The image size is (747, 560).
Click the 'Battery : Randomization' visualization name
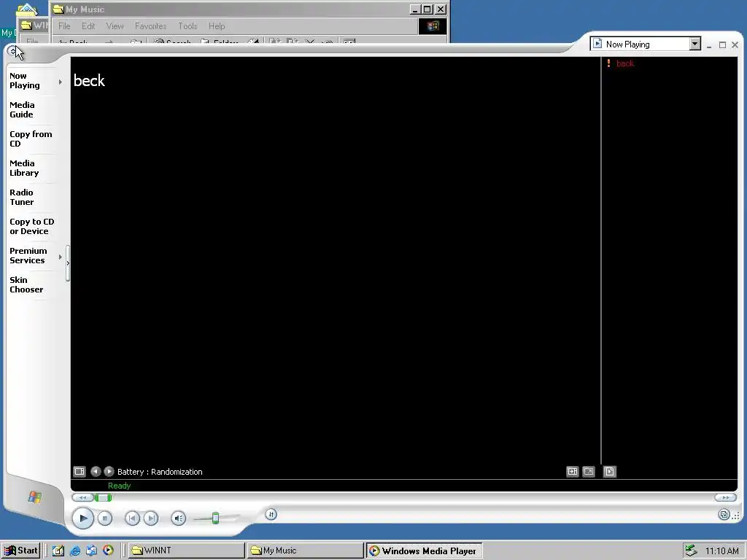pyautogui.click(x=160, y=472)
